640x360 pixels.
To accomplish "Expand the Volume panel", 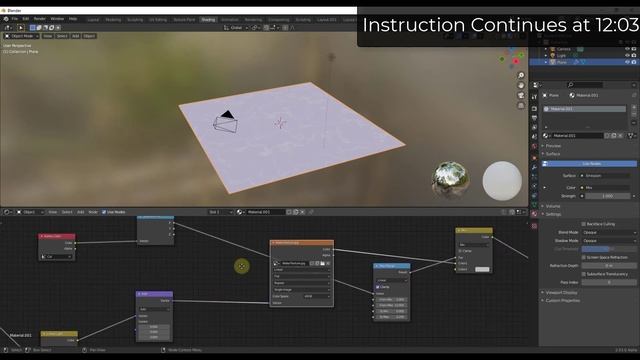I will click(x=553, y=206).
